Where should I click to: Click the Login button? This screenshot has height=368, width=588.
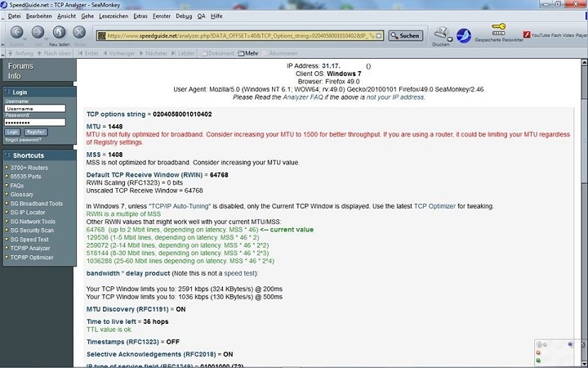(x=12, y=132)
